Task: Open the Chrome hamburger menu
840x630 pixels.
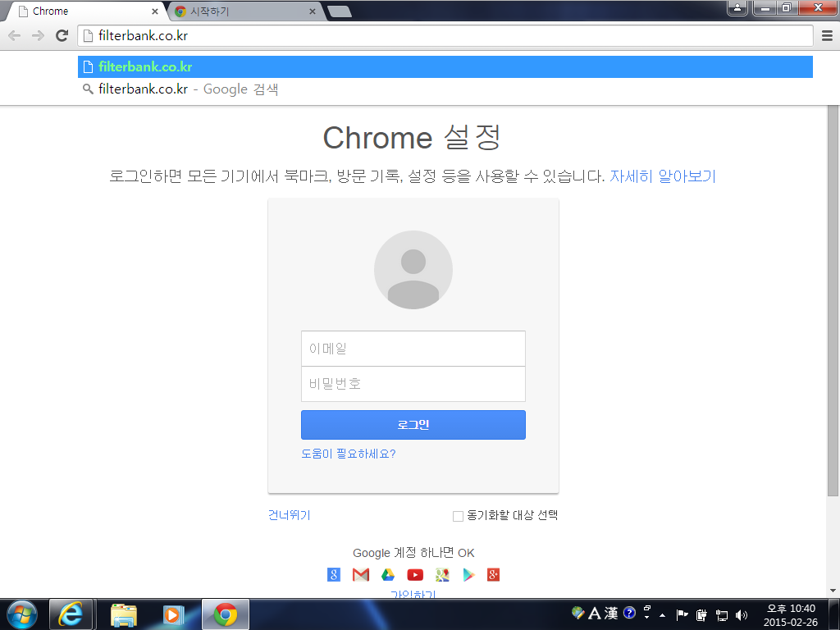Action: pos(827,36)
